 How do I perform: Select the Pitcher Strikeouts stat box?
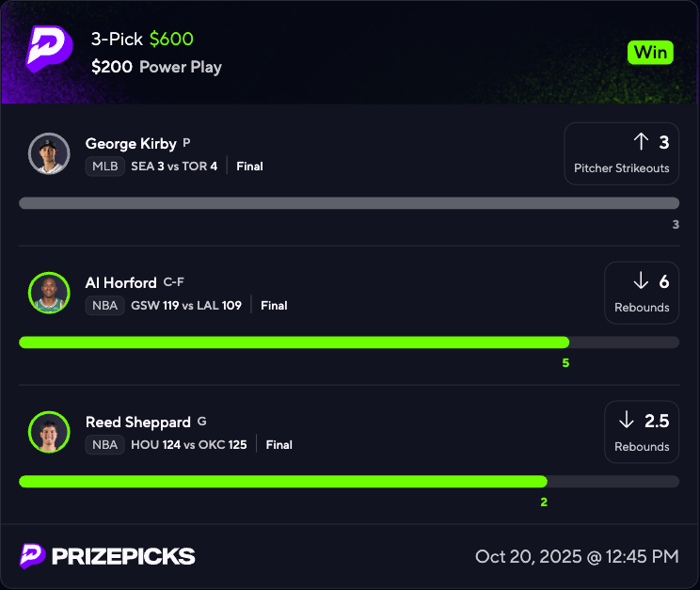point(621,153)
